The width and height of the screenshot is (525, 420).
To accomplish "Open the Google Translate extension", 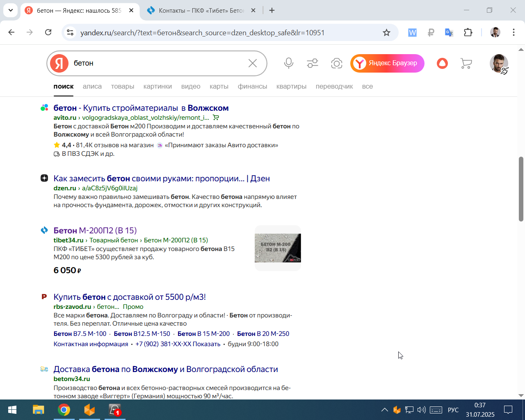I will pyautogui.click(x=449, y=32).
